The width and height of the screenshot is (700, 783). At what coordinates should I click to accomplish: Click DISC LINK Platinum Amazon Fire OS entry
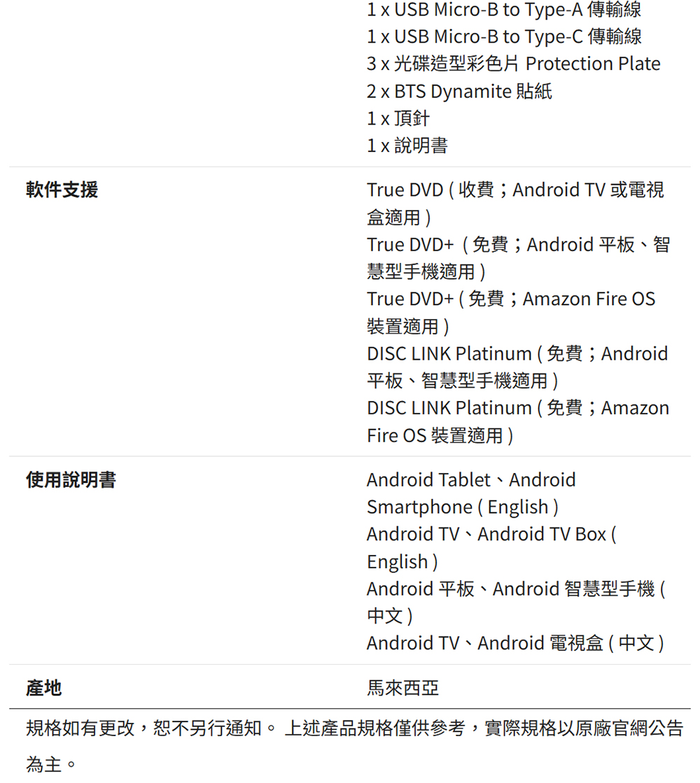click(517, 421)
